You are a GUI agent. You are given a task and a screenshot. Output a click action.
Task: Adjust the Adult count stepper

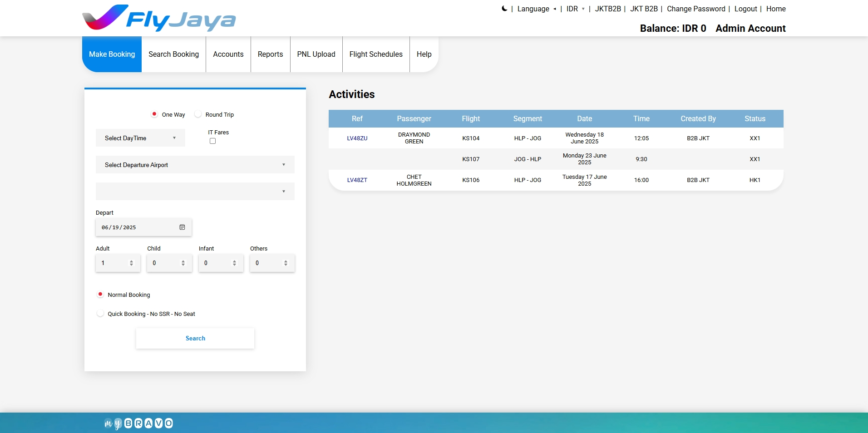[x=131, y=263]
